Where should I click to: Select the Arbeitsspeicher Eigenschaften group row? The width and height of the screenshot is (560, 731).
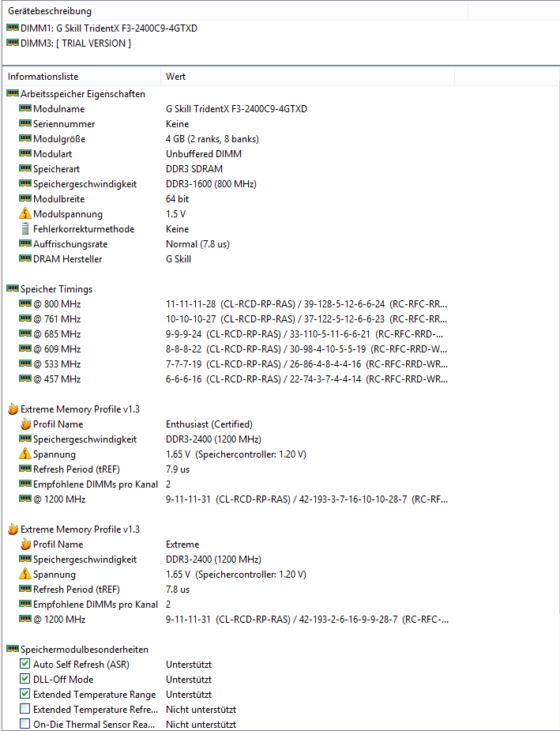pos(76,94)
